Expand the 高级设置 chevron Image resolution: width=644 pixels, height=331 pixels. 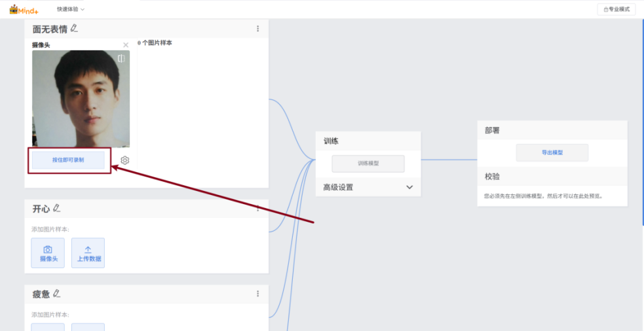pyautogui.click(x=409, y=188)
